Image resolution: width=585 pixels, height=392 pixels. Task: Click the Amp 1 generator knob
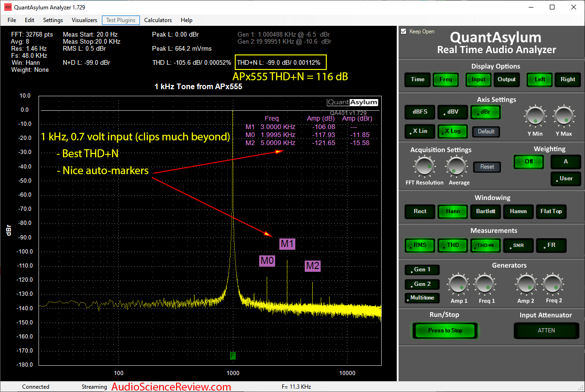[x=459, y=284]
